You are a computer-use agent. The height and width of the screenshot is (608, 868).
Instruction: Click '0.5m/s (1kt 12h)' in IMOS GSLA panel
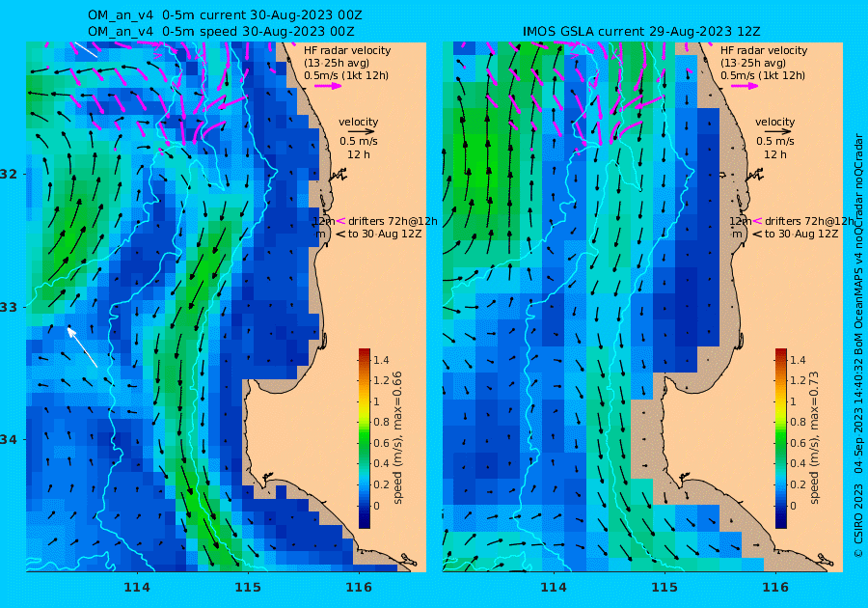point(762,75)
